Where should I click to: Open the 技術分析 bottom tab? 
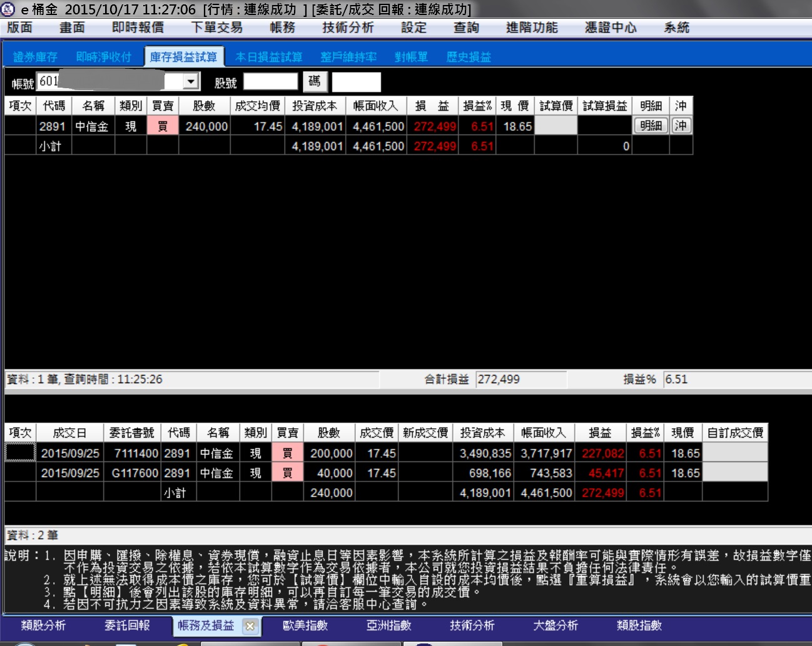tap(472, 625)
